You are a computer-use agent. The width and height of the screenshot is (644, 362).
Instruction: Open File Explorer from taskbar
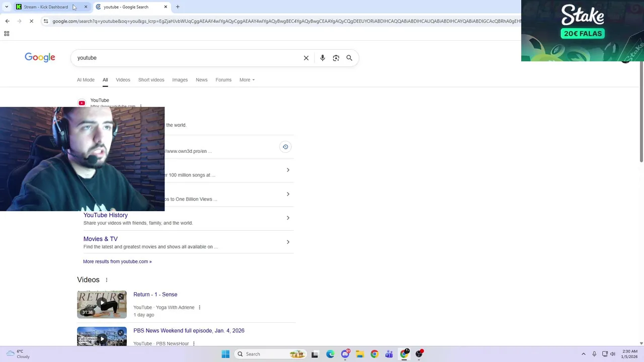tap(360, 354)
